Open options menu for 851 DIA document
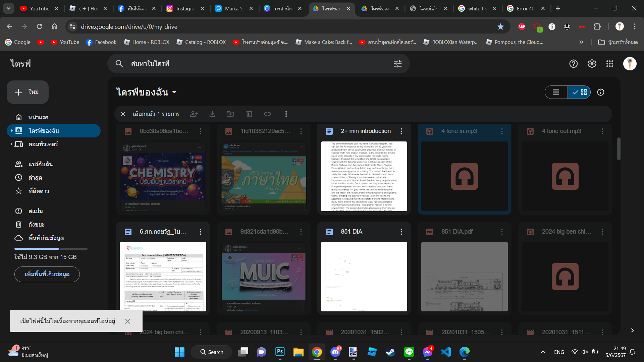The height and width of the screenshot is (362, 644). click(x=401, y=232)
